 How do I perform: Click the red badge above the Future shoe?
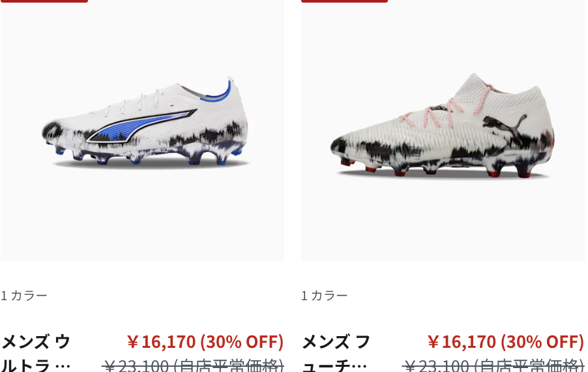344,1
